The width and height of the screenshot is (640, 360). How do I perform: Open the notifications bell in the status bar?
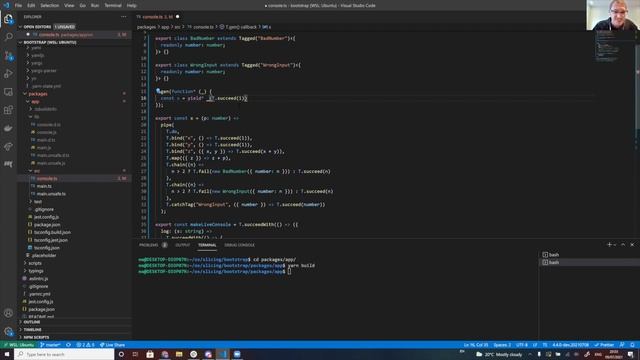(632, 345)
